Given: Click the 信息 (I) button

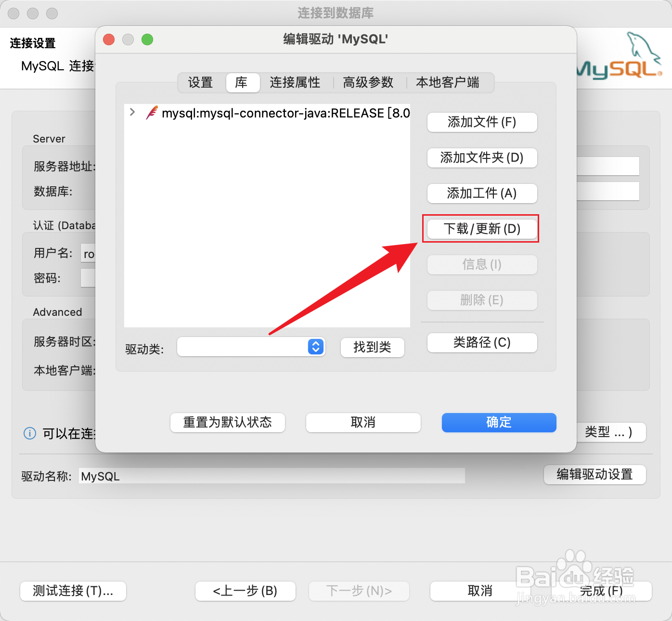Looking at the screenshot, I should (482, 265).
